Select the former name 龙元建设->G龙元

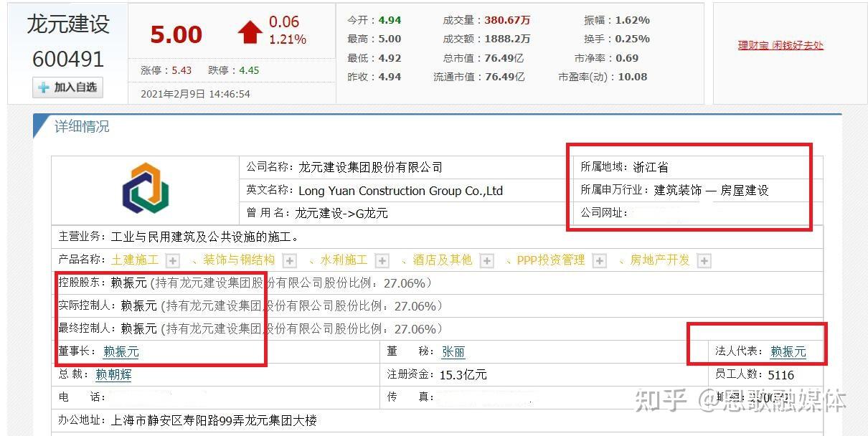(341, 213)
